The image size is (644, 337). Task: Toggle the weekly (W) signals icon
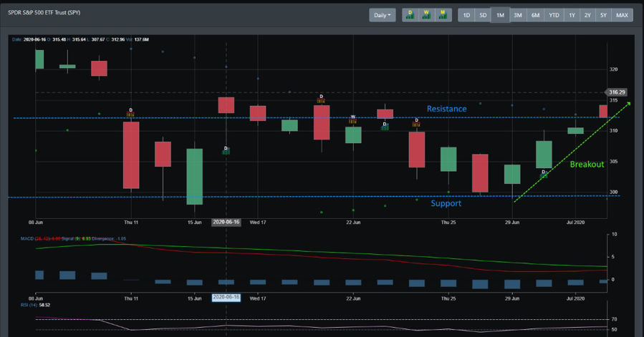click(x=426, y=15)
